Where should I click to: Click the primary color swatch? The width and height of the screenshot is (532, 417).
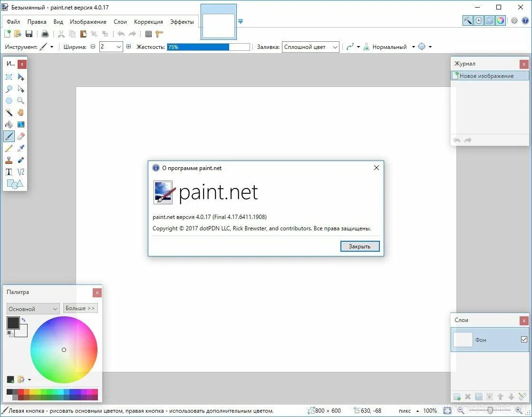coord(13,322)
